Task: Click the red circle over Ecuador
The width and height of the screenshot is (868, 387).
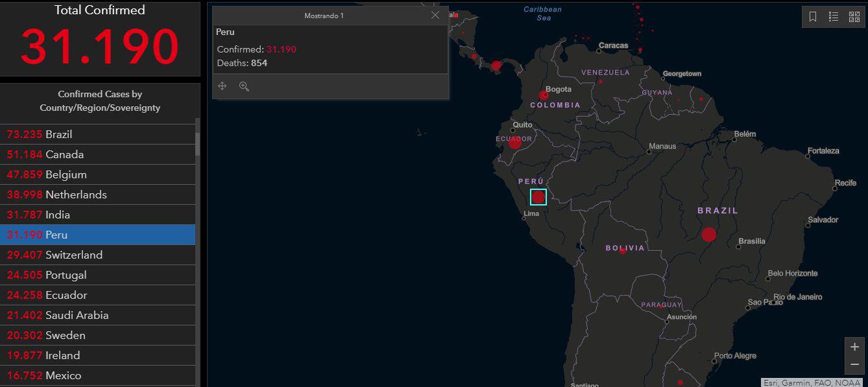Action: pos(515,143)
